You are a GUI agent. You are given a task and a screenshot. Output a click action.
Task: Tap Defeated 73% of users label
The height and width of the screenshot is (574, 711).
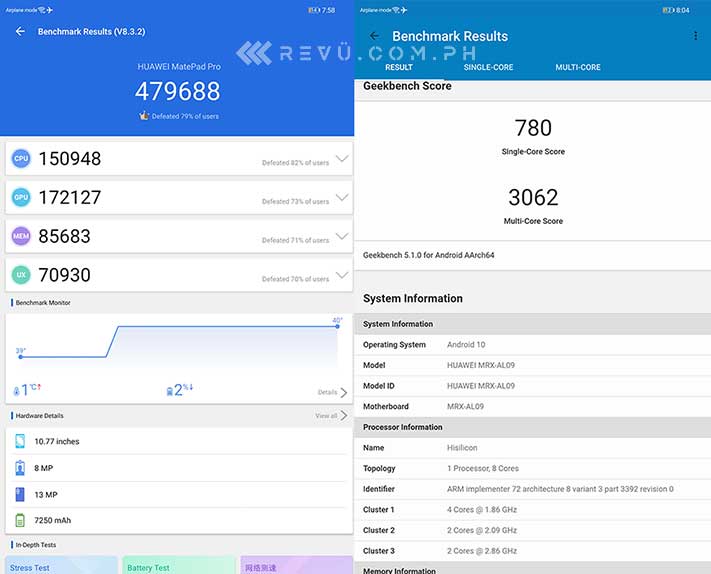(x=295, y=201)
